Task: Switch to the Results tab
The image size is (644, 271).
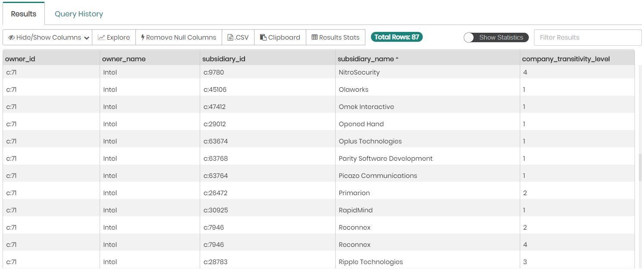Action: (24, 14)
